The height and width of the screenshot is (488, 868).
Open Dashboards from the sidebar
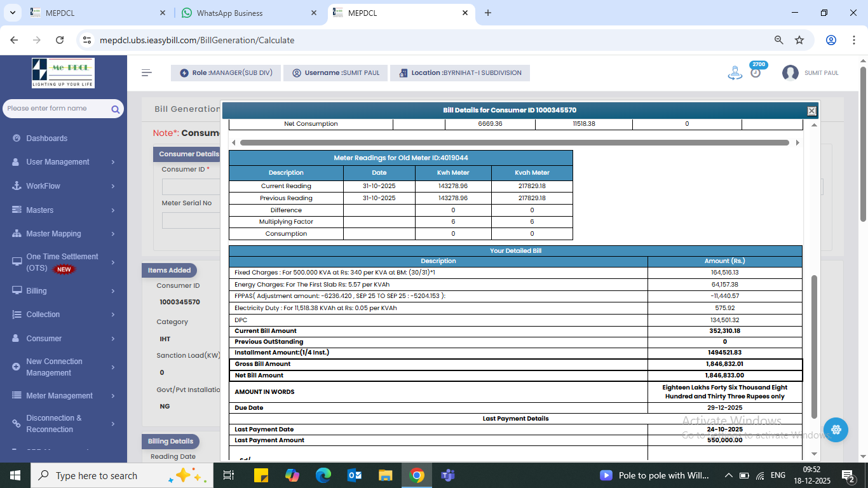coord(46,139)
